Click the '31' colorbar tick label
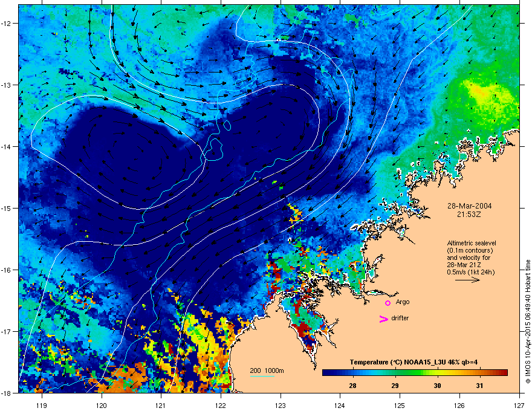The image size is (532, 411). [x=479, y=386]
